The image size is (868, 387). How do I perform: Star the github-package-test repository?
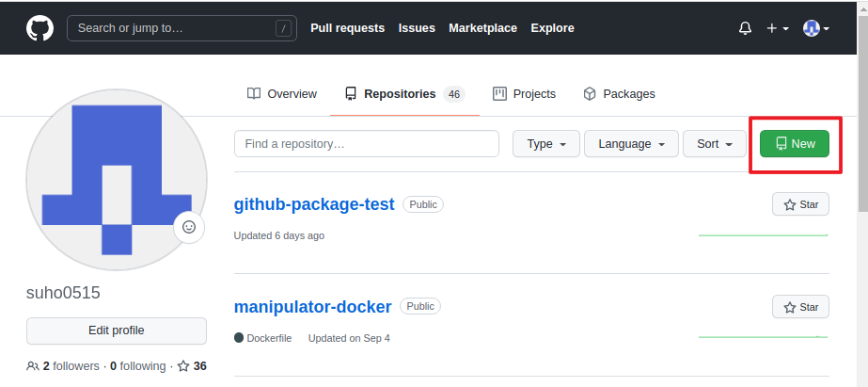pyautogui.click(x=800, y=204)
